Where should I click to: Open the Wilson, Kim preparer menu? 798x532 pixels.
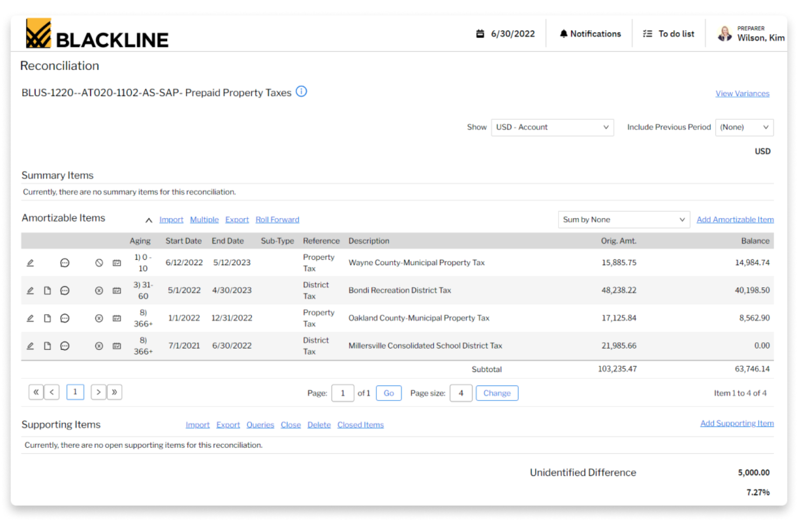(751, 33)
